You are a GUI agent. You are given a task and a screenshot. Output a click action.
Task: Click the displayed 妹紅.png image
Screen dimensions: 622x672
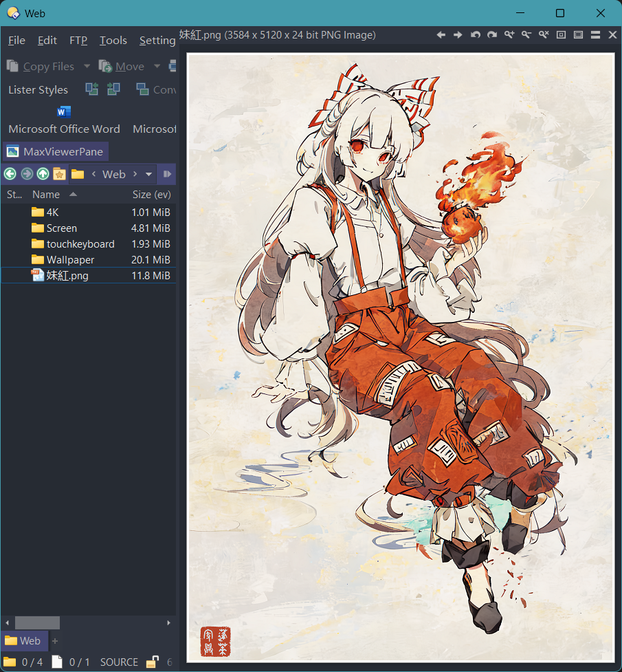click(401, 358)
